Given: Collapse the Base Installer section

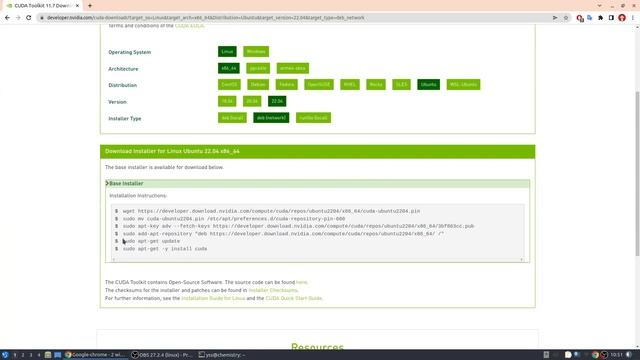Looking at the screenshot, I should 318,184.
